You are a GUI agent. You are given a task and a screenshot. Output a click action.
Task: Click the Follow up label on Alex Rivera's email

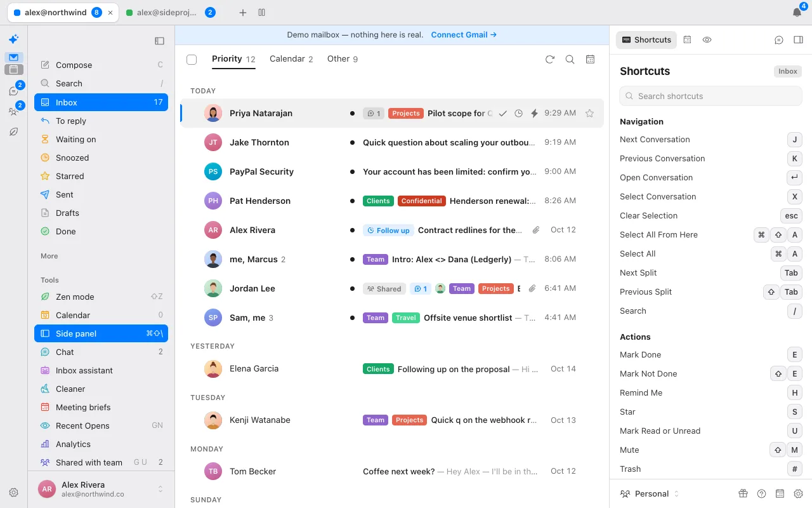(388, 231)
